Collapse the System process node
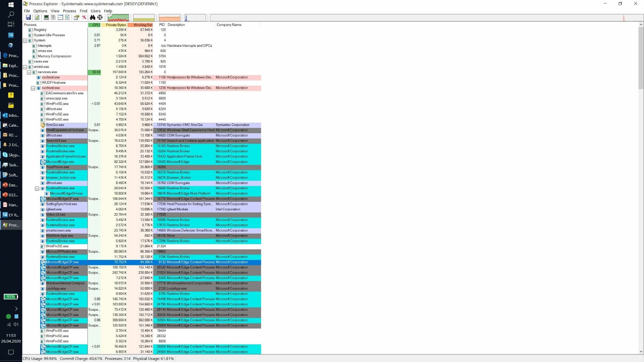Image resolution: width=644 pixels, height=362 pixels. [25, 41]
